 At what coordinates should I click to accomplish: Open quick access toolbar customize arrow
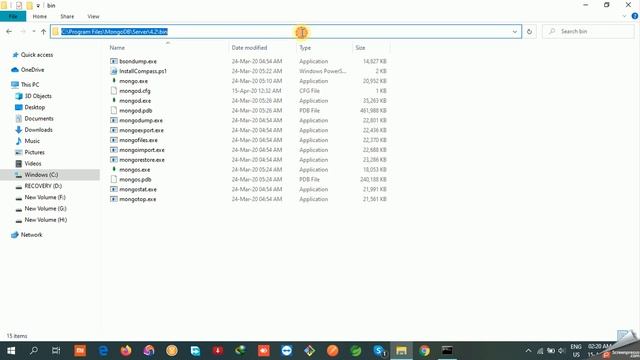pos(38,6)
